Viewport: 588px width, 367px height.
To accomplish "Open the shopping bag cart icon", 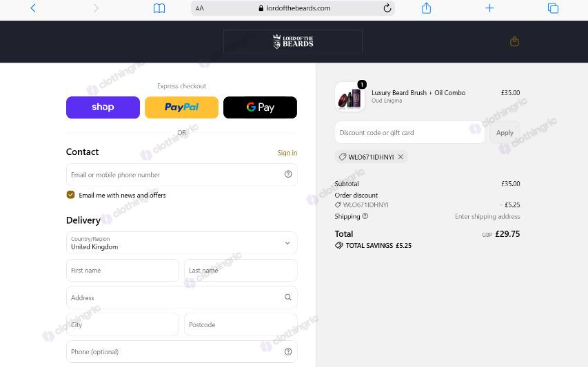I will click(x=514, y=41).
